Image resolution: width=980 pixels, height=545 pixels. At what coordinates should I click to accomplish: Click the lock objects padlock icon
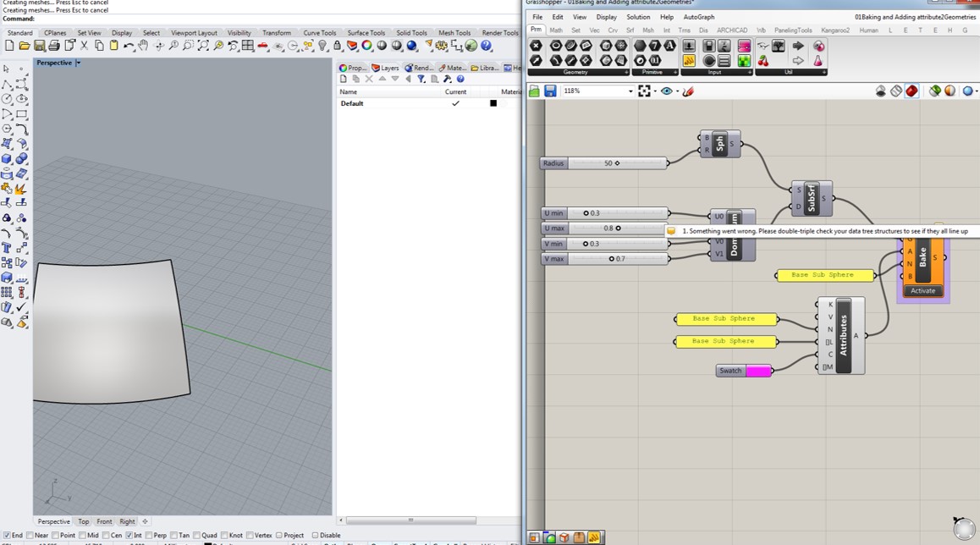click(338, 46)
